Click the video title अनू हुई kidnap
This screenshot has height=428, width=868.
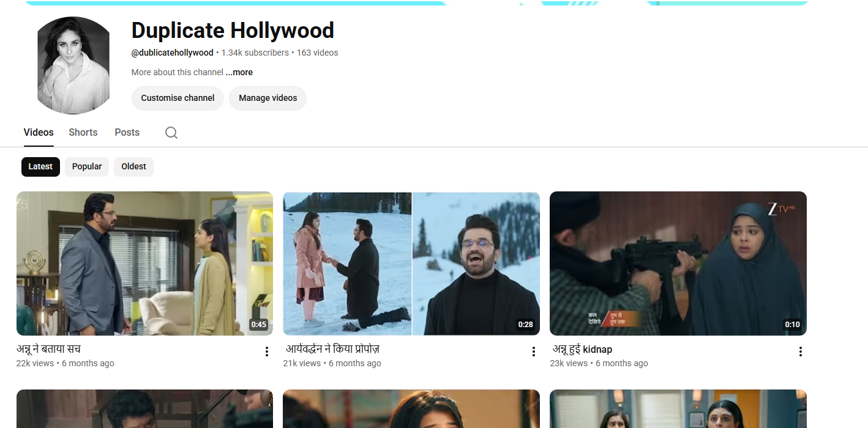point(582,349)
